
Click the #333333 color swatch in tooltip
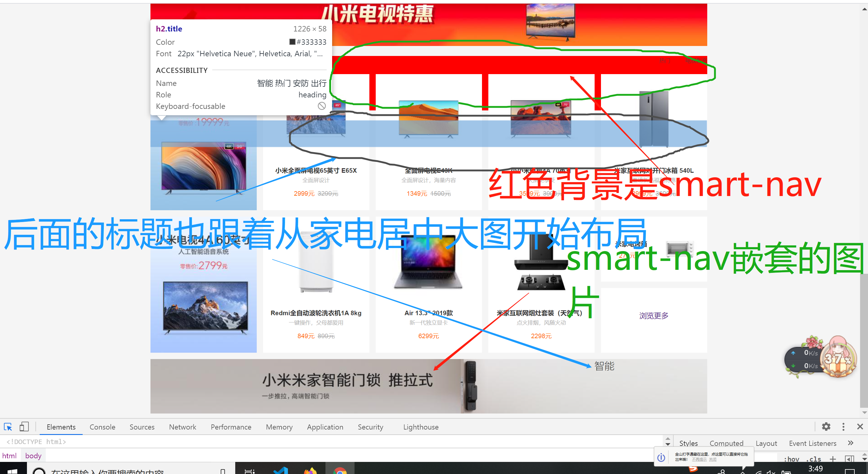coord(292,42)
